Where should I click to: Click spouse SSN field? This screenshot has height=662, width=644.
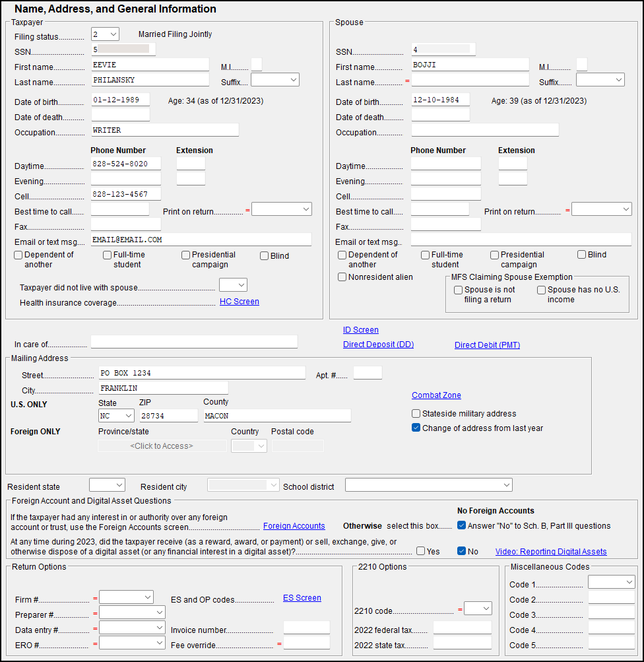pyautogui.click(x=443, y=50)
